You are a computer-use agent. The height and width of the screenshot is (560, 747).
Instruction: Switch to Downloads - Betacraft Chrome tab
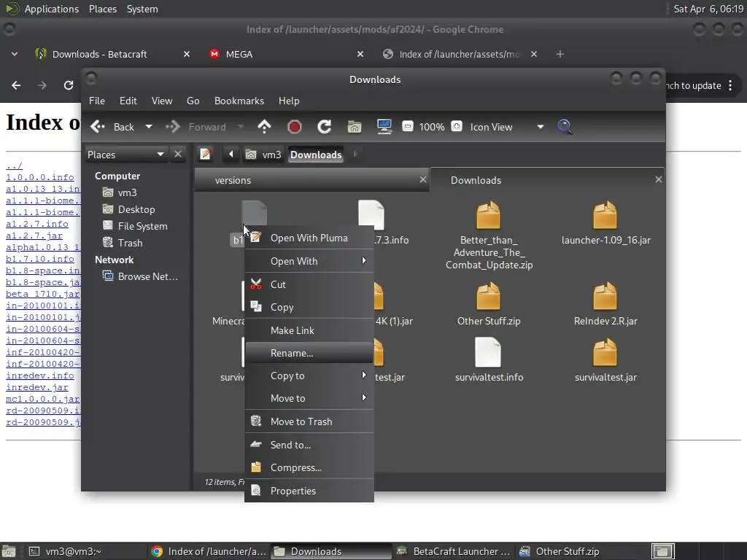point(112,54)
